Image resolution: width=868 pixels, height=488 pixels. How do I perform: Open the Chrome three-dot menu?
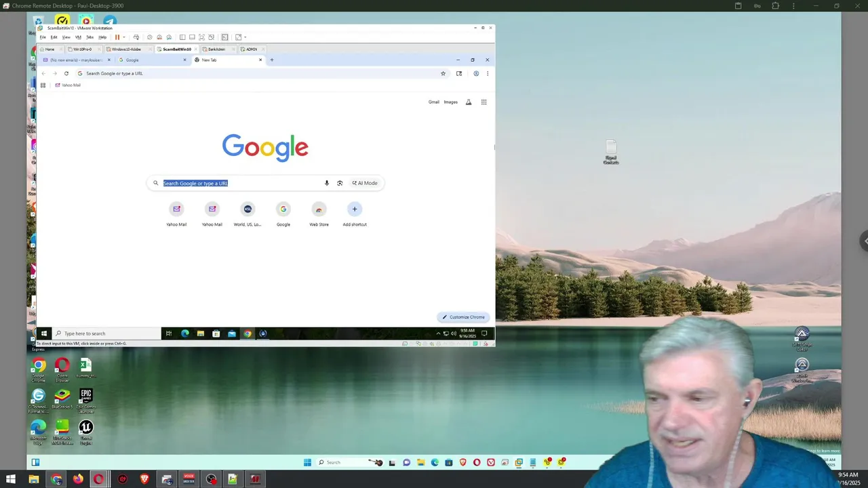point(487,73)
